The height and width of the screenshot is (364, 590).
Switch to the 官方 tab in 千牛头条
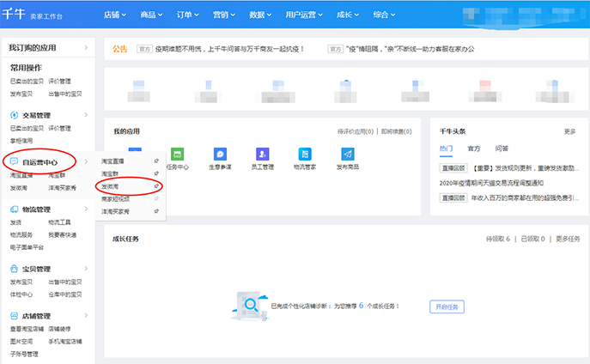point(474,149)
